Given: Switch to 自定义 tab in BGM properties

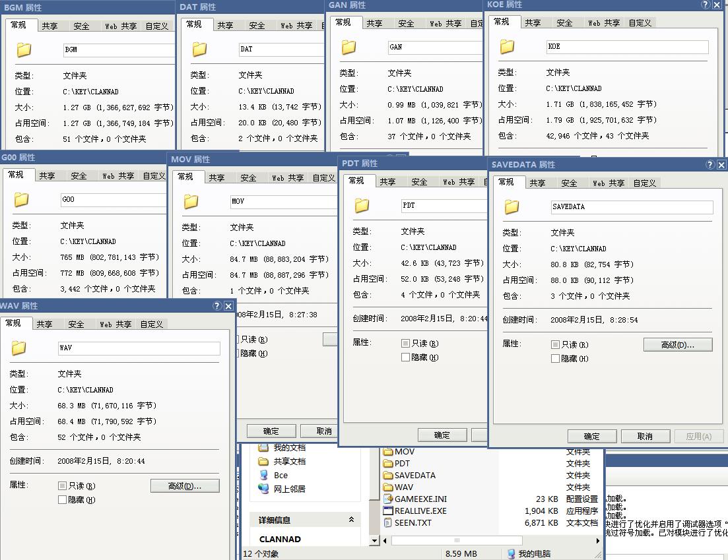Looking at the screenshot, I should pos(157,26).
